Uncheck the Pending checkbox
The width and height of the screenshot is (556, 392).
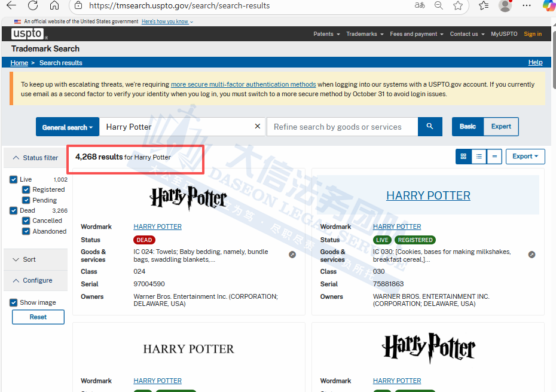tap(26, 200)
